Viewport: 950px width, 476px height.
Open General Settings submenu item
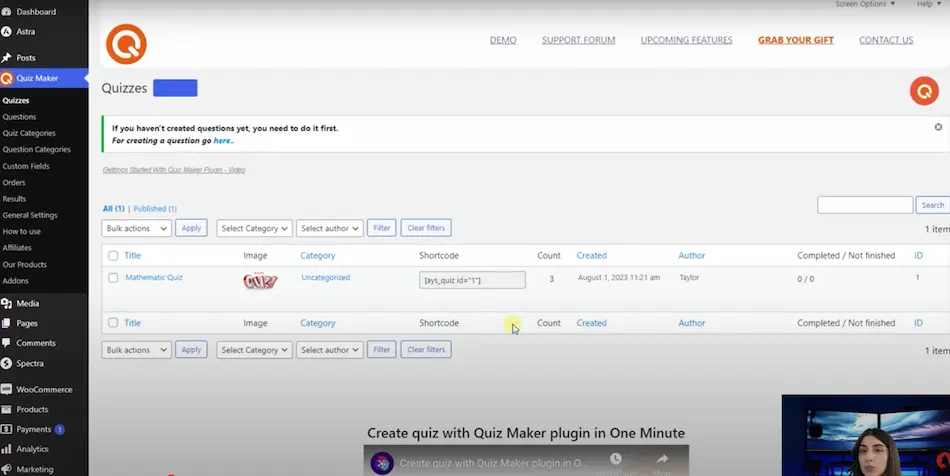30,215
